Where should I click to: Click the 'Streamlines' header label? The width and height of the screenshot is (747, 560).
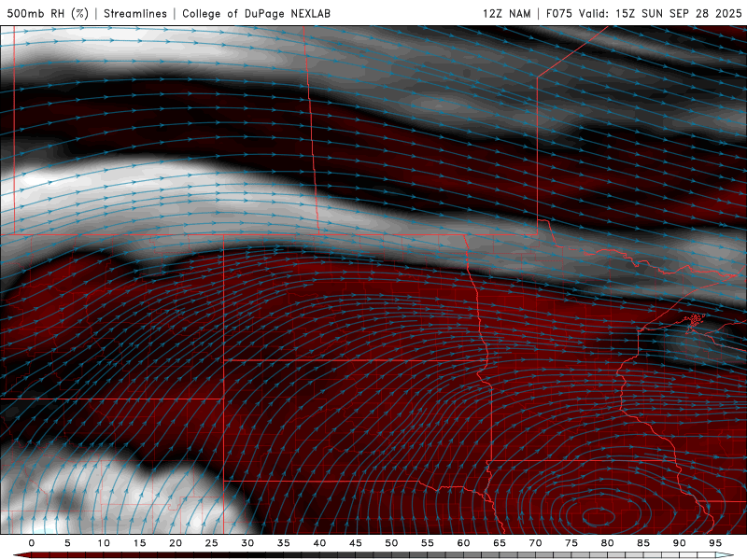pos(135,13)
